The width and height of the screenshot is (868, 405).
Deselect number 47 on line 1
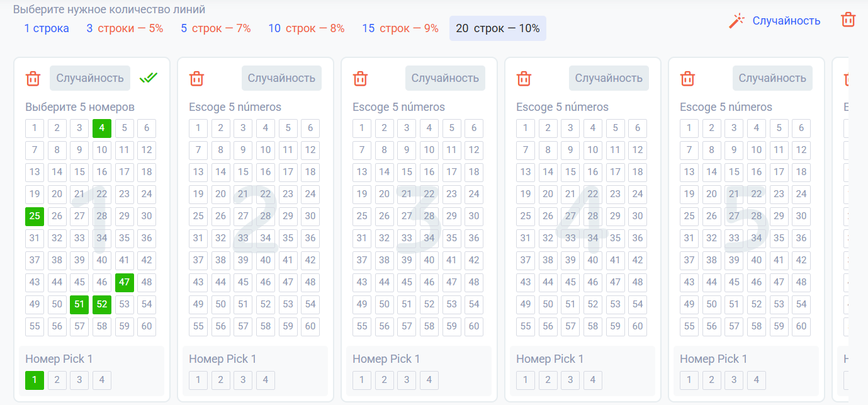pos(124,282)
